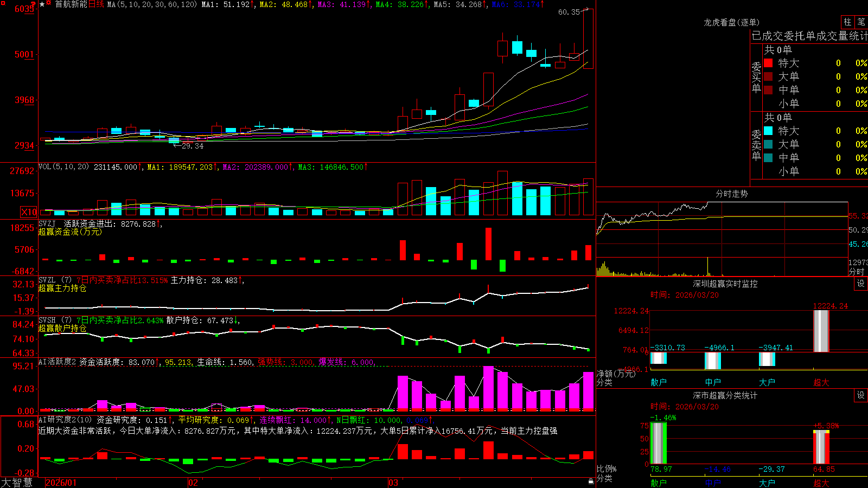Viewport: 868px width, 488px height.
Task: Click the 龙虎看盘(逐单) panel title
Action: click(731, 22)
